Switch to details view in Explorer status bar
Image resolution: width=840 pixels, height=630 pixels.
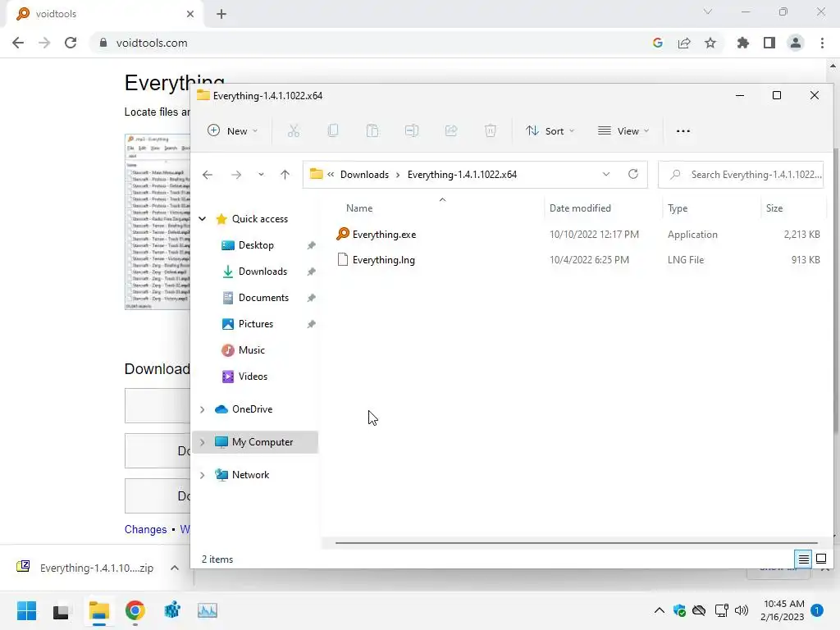pos(804,559)
